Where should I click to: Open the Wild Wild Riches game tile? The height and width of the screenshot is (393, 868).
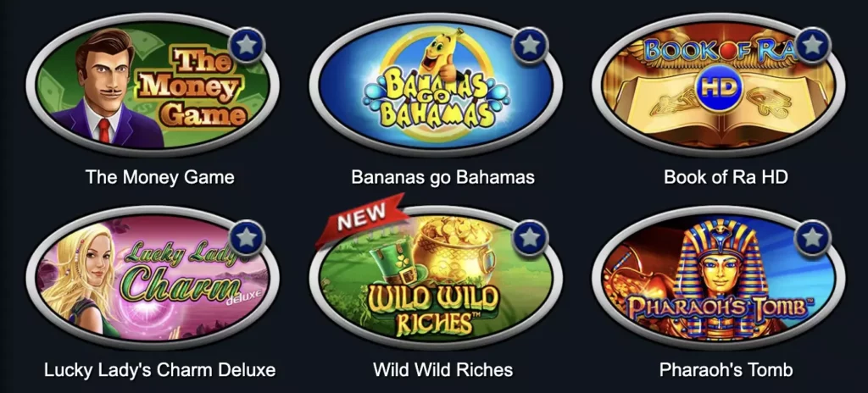[x=436, y=277]
